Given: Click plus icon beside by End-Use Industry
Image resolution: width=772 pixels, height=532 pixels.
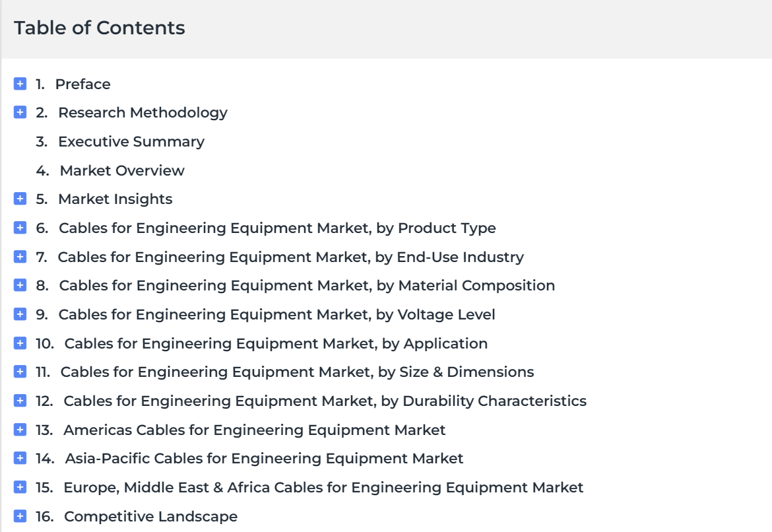Looking at the screenshot, I should (20, 257).
